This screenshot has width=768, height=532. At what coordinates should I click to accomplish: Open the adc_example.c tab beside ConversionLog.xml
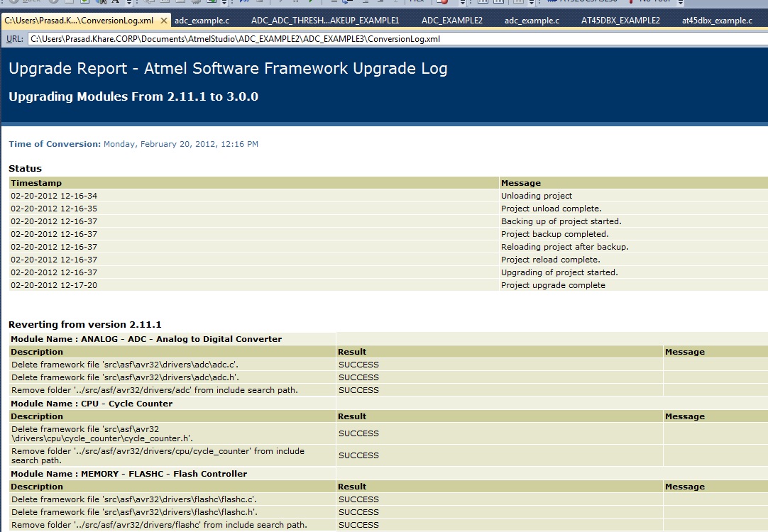coord(202,21)
